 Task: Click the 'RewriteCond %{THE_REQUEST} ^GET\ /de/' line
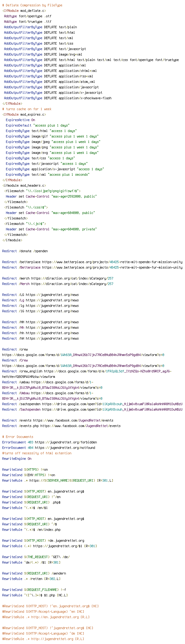(37, 557)
